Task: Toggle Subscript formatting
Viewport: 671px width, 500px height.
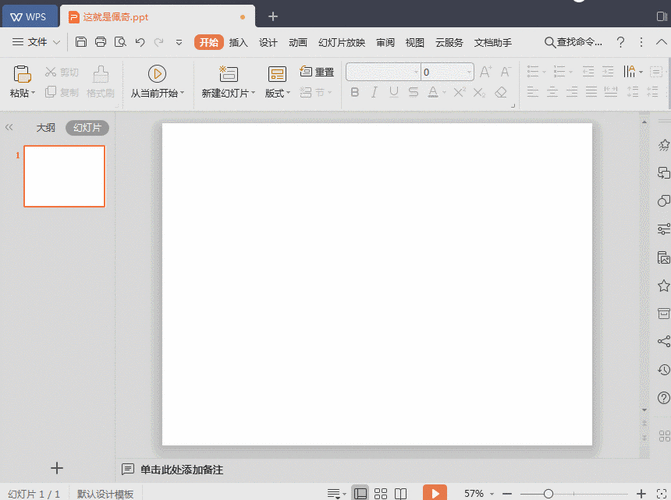Action: (479, 92)
